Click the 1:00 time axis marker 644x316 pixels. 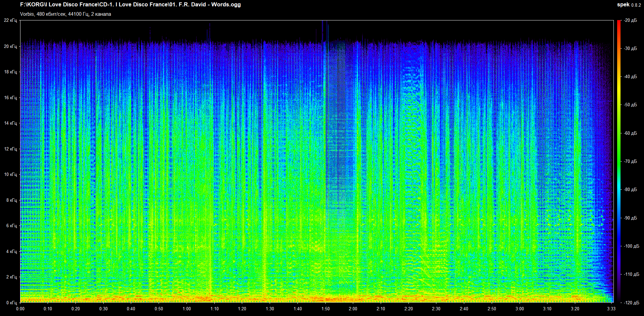point(186,309)
